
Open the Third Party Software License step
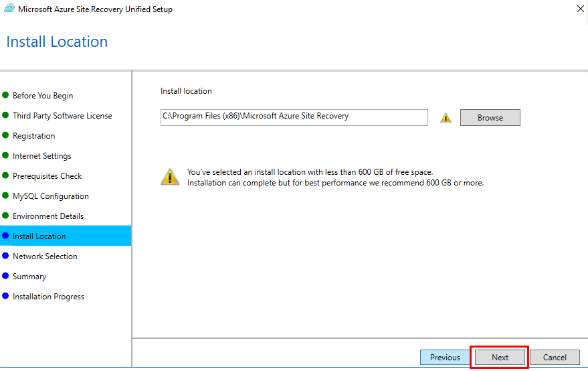[x=62, y=116]
